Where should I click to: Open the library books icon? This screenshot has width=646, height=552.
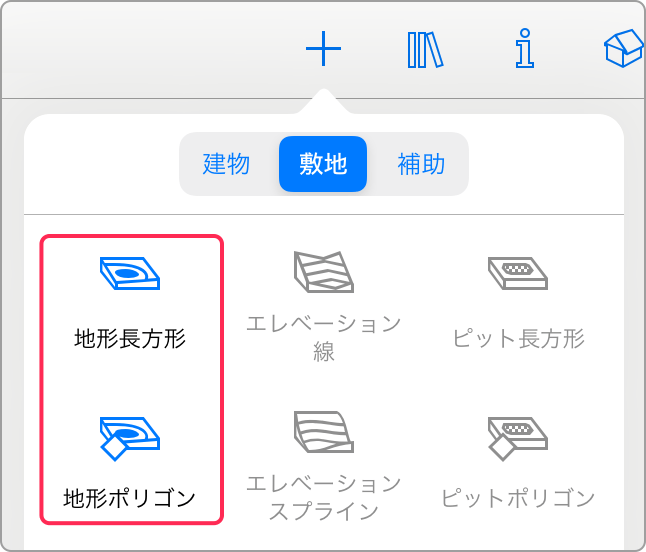click(x=425, y=49)
